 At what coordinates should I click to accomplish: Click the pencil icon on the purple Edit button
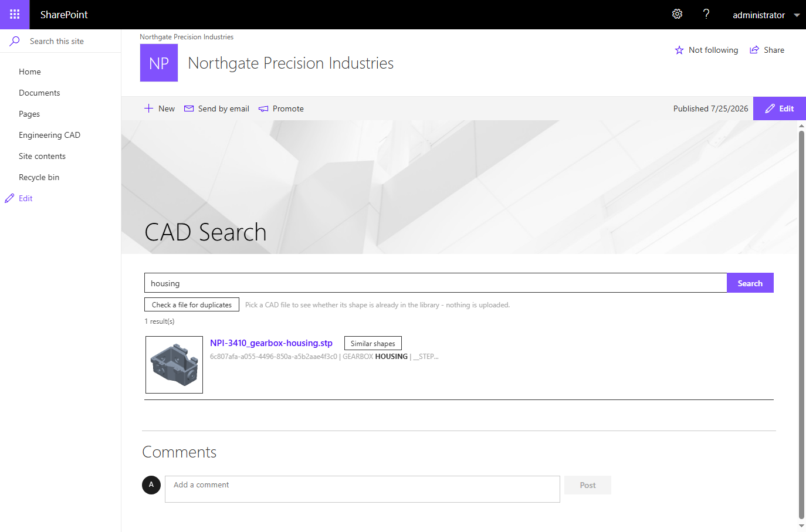coord(770,109)
